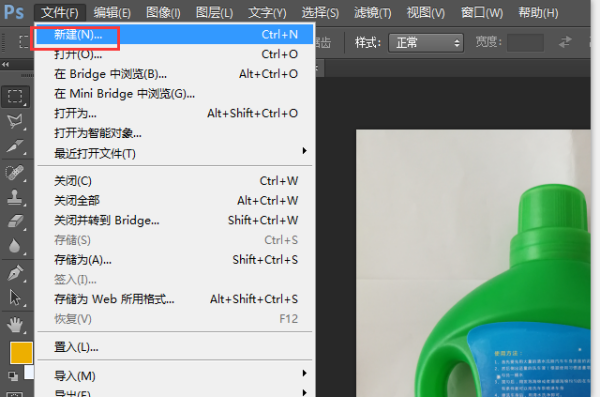Choose 打开为智能对象... entry
Screen dimensions: 600x397
coord(174,133)
